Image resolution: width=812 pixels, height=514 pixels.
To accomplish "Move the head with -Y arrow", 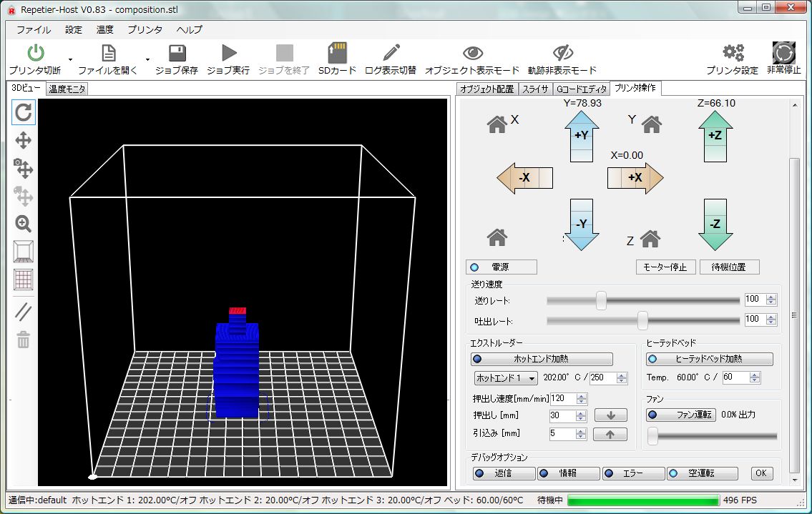I will point(582,224).
